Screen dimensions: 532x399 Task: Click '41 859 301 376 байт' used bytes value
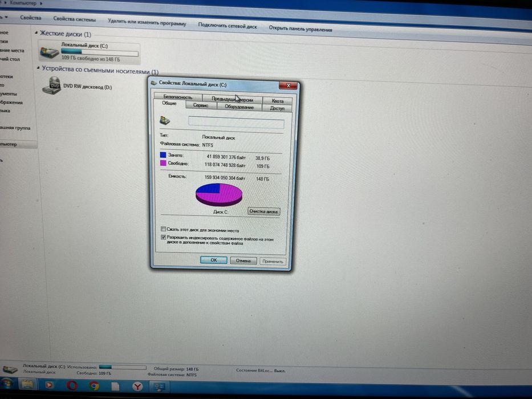coord(226,157)
